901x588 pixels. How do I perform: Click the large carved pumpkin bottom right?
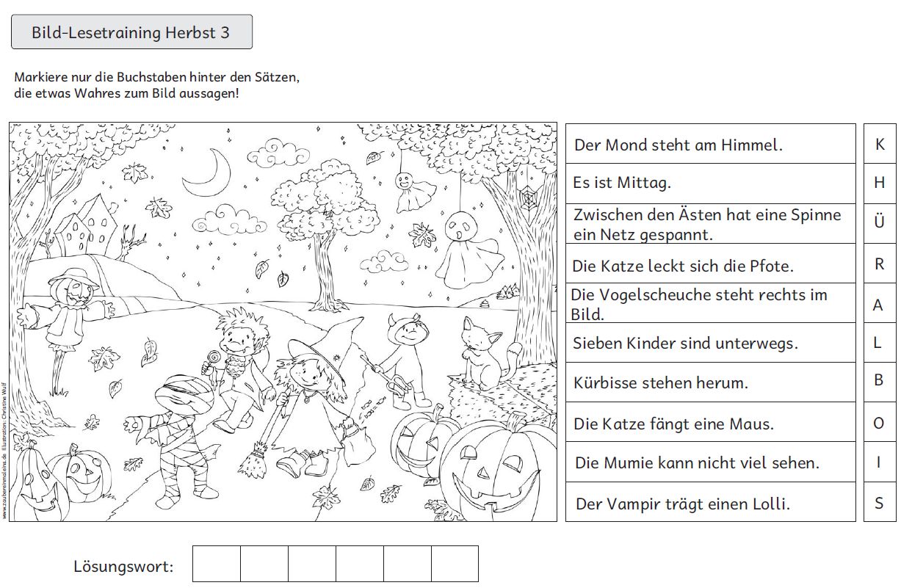pyautogui.click(x=498, y=470)
